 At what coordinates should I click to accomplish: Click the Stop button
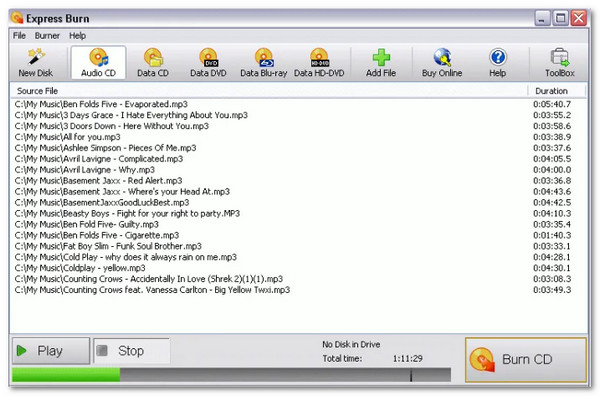(132, 350)
